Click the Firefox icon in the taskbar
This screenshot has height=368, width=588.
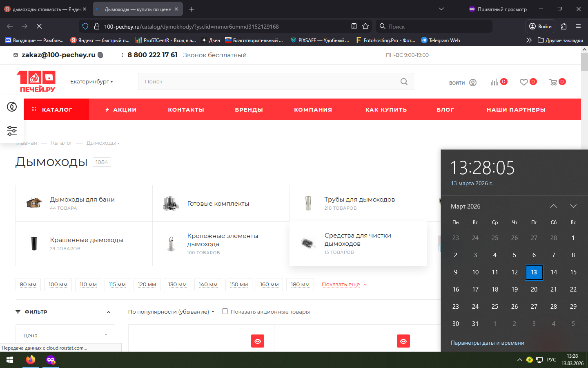click(x=31, y=360)
